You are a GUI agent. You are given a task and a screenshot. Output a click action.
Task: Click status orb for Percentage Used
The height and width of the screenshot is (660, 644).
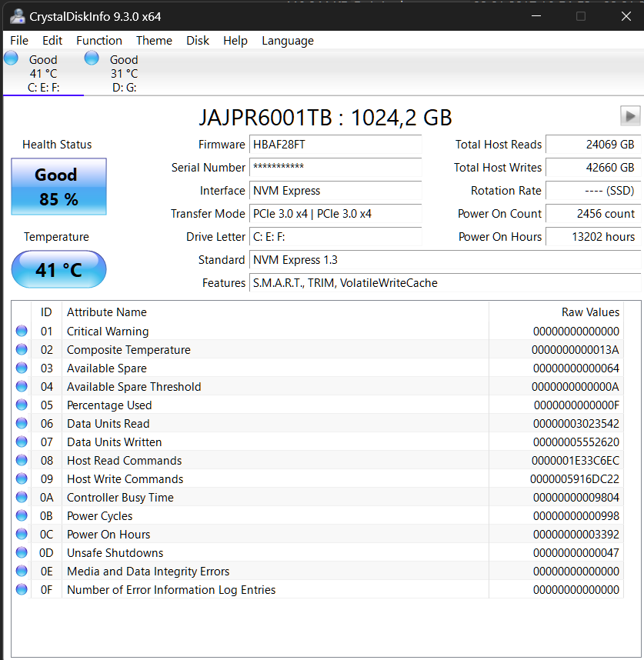click(22, 405)
